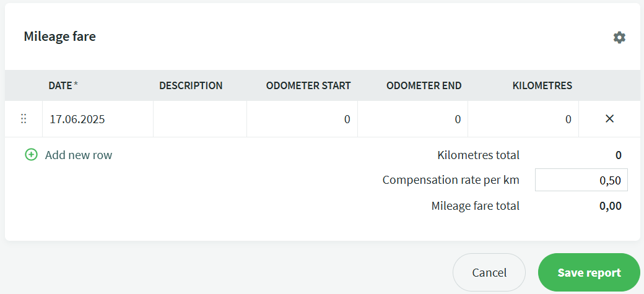The width and height of the screenshot is (644, 294).
Task: Remove the 17.06.2025 row with X
Action: pyautogui.click(x=609, y=119)
